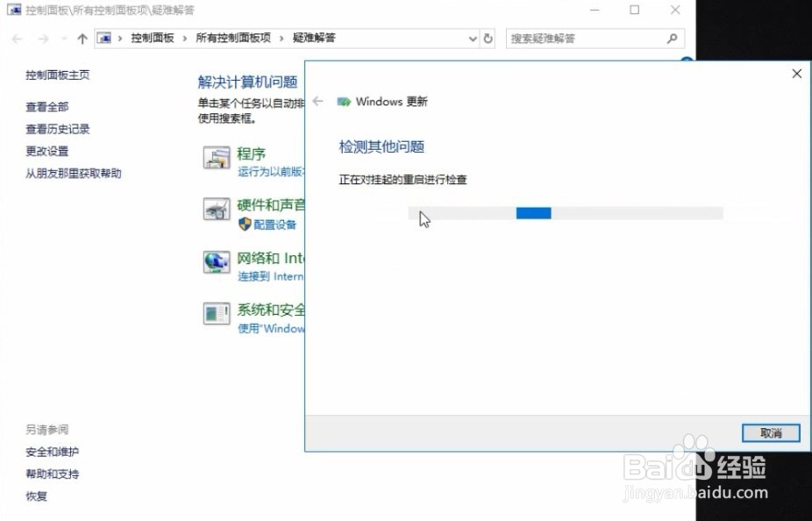
Task: Open the 系统和安全 category heading
Action: [271, 310]
